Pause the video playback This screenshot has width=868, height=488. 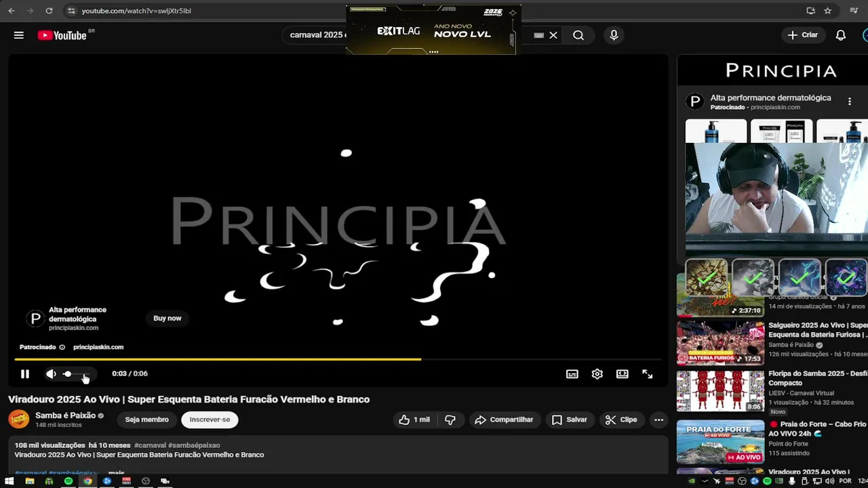25,373
